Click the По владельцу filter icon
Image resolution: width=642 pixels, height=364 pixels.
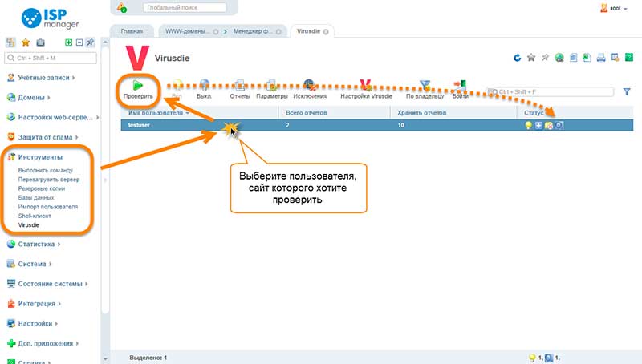[x=425, y=86]
